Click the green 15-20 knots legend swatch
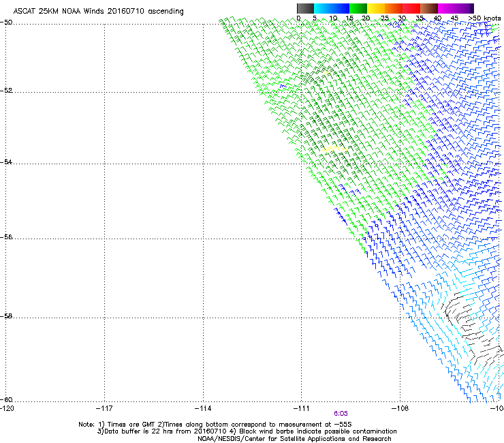504x443 pixels. pos(358,8)
